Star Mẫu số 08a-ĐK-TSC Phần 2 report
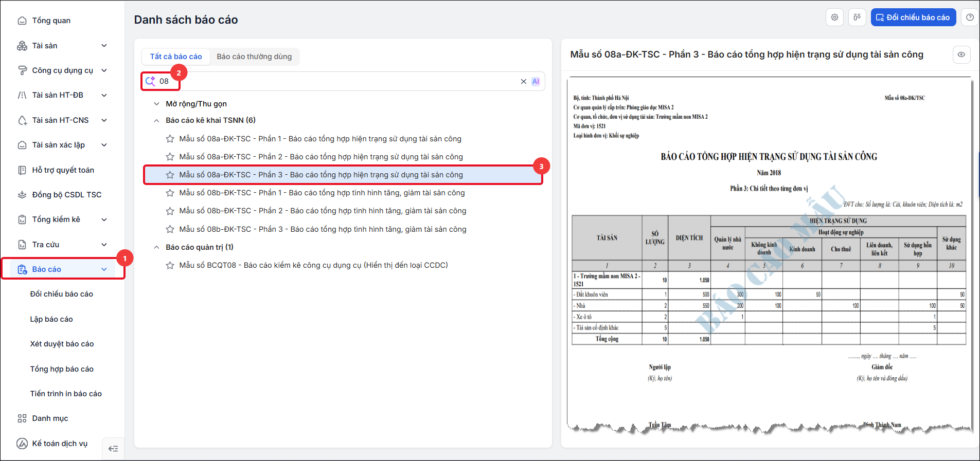 [170, 157]
